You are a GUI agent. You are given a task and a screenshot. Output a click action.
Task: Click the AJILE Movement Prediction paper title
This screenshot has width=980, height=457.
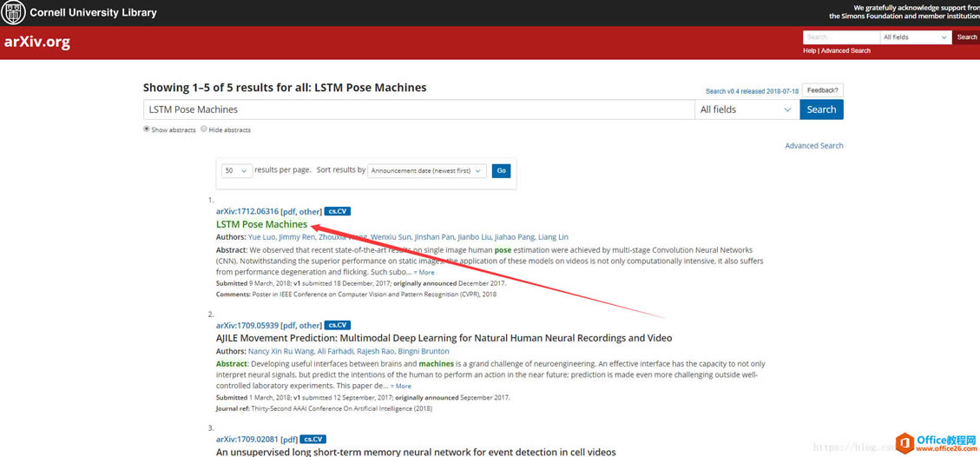coord(444,338)
